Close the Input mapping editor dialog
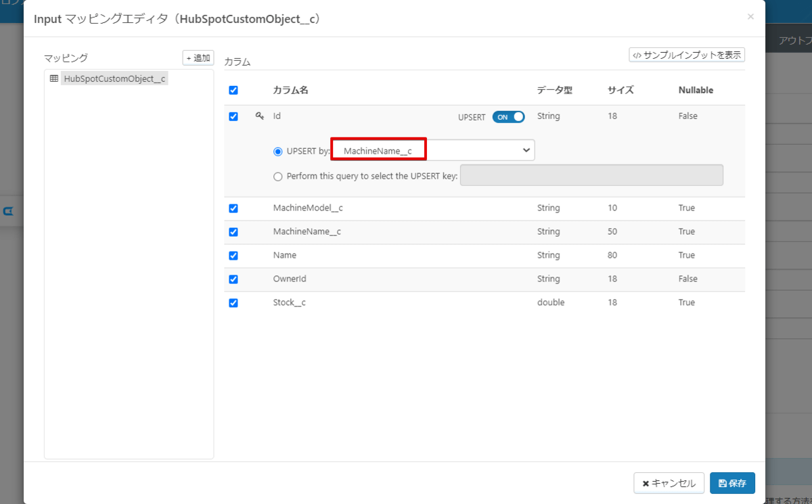The image size is (812, 504). pos(750,17)
